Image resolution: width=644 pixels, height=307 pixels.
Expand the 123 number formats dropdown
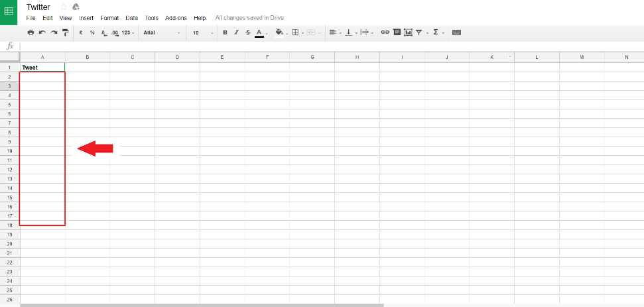tap(128, 32)
